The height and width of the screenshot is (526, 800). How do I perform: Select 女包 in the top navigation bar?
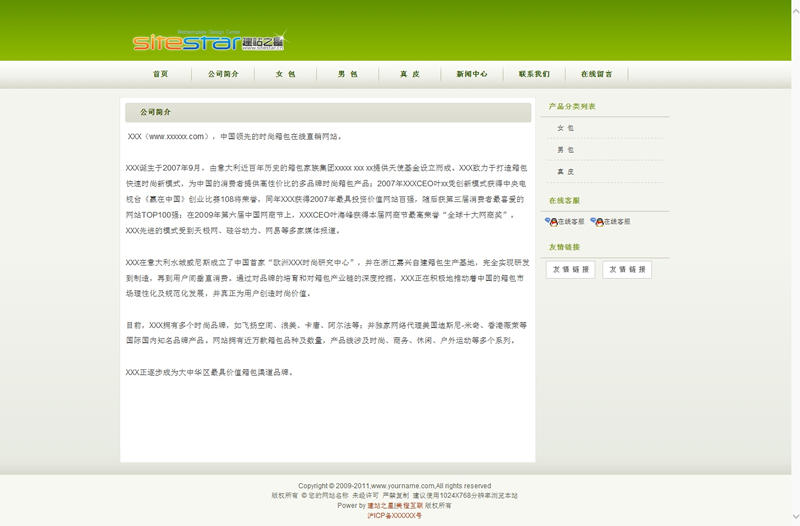coord(285,74)
